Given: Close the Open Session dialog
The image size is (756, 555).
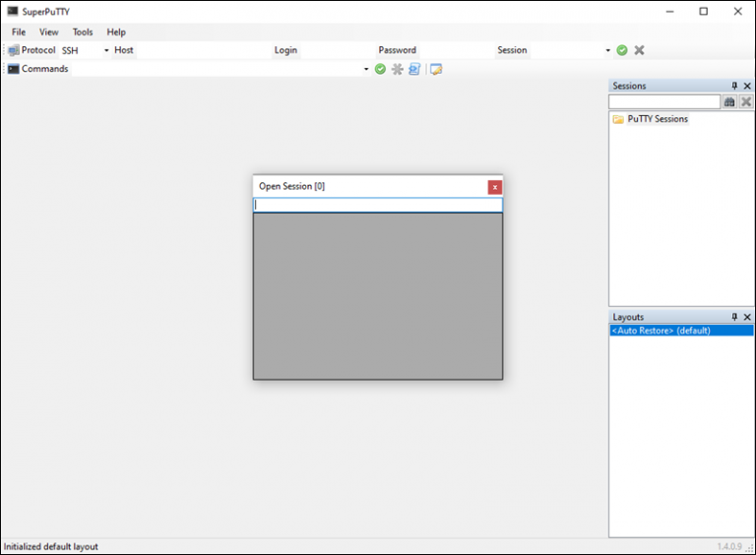Looking at the screenshot, I should click(x=494, y=187).
